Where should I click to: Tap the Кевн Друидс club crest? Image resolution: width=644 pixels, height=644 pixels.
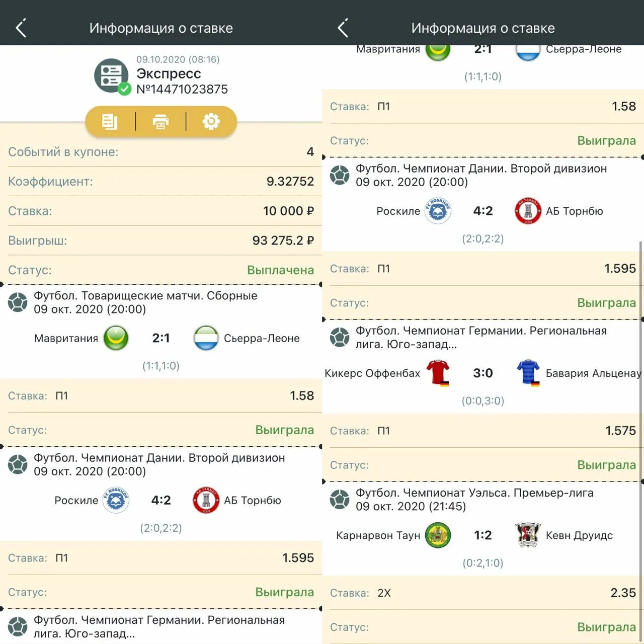tap(528, 535)
